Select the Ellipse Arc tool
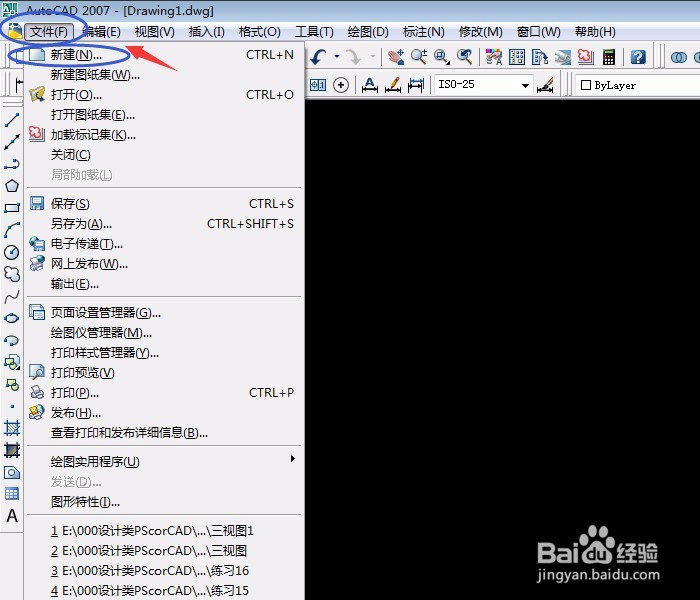Image resolution: width=700 pixels, height=600 pixels. 12,340
